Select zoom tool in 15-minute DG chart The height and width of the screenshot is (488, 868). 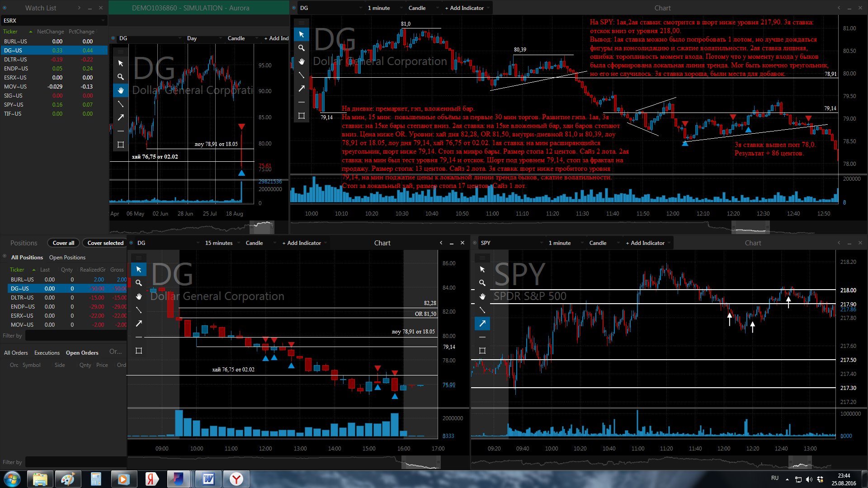click(139, 283)
